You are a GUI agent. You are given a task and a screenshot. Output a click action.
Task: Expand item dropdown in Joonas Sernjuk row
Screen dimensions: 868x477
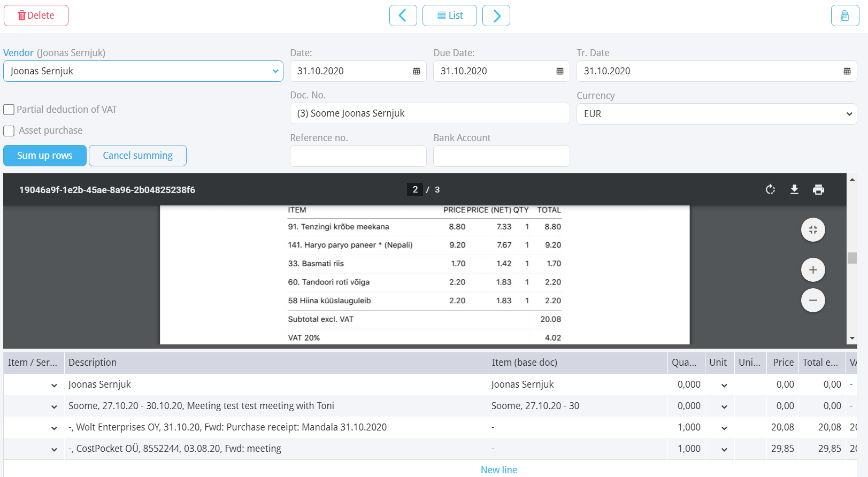54,386
